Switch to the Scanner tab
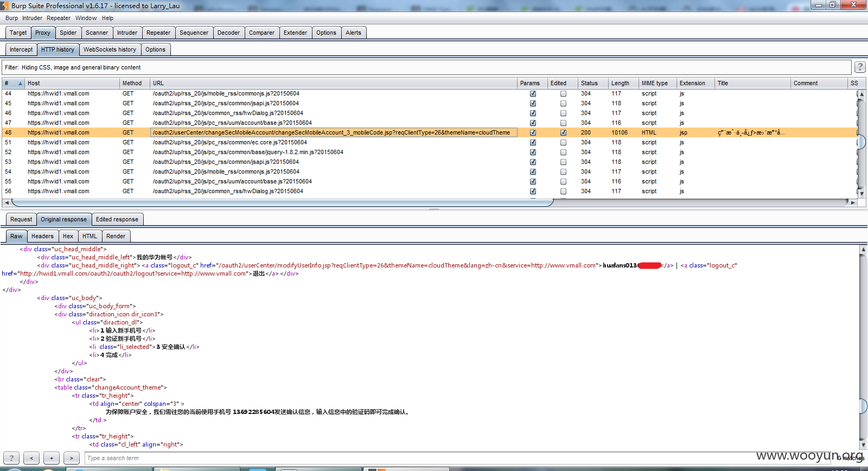Image resolution: width=868 pixels, height=471 pixels. click(x=97, y=33)
